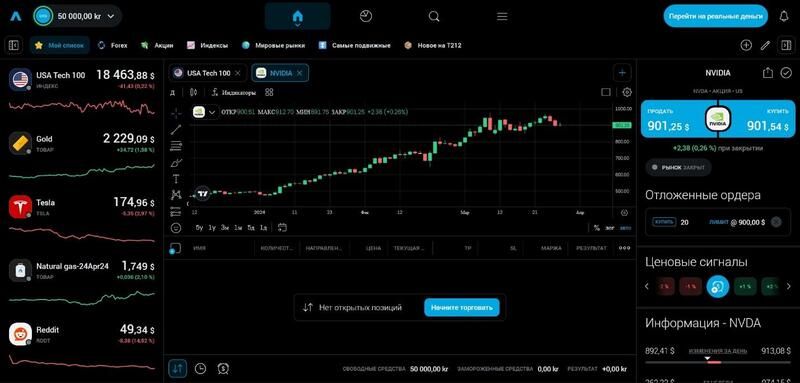This screenshot has height=383, width=800.
Task: Click the Купить 901,54 $ buy button
Action: click(757, 119)
